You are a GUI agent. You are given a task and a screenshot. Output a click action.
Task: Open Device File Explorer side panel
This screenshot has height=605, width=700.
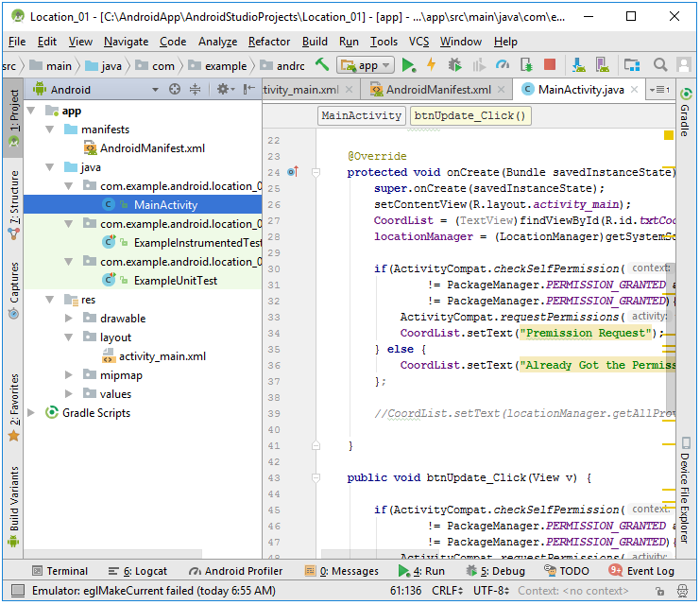point(685,491)
